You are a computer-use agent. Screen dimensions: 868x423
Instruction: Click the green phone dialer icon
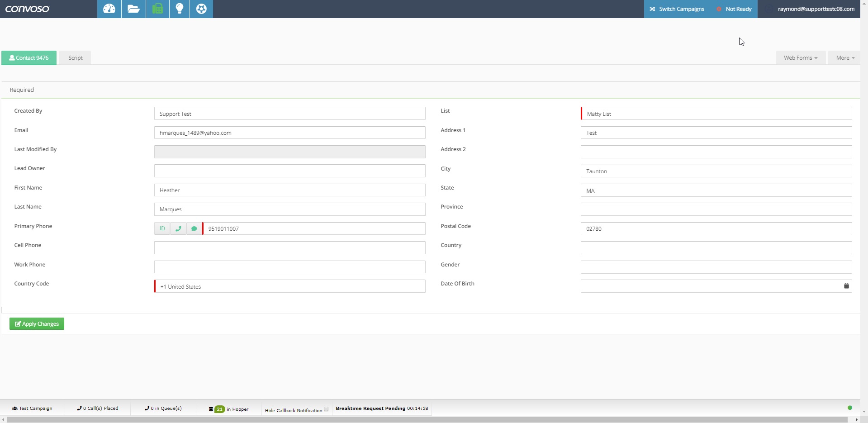(x=157, y=9)
